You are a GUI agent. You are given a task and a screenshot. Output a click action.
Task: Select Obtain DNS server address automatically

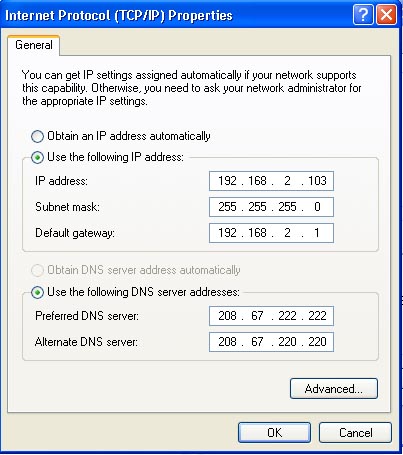tap(37, 270)
